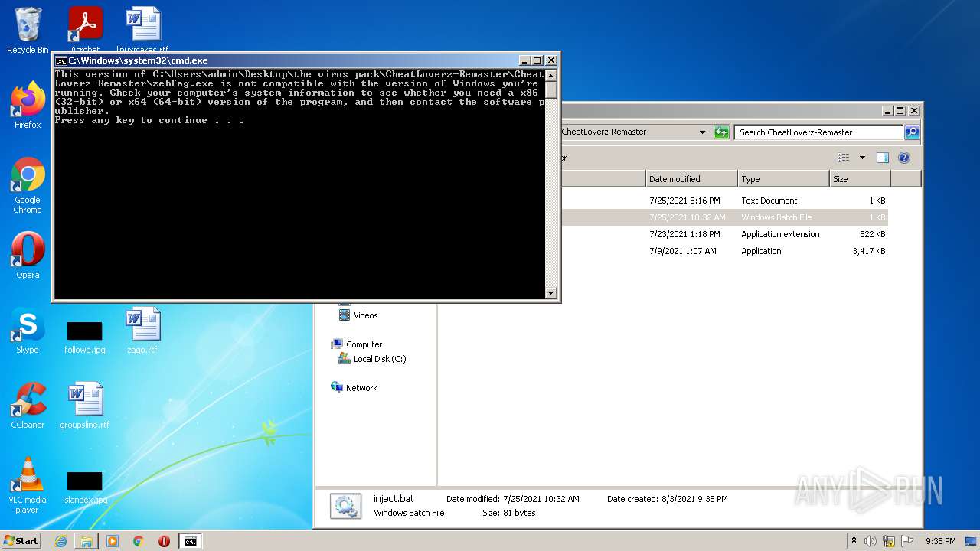Open Windows Media Player from taskbar

(113, 541)
